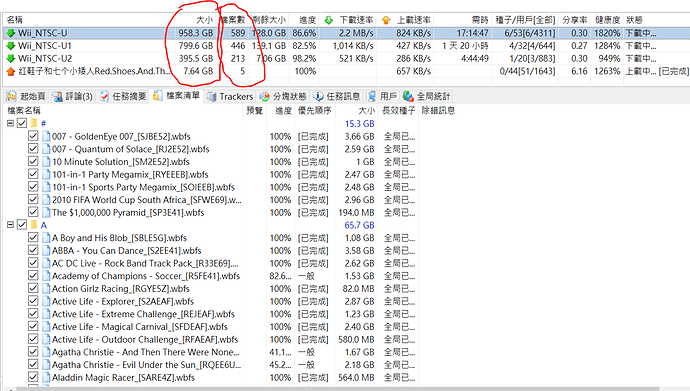Toggle the checkbox for Action Girlz Racing

(x=33, y=288)
